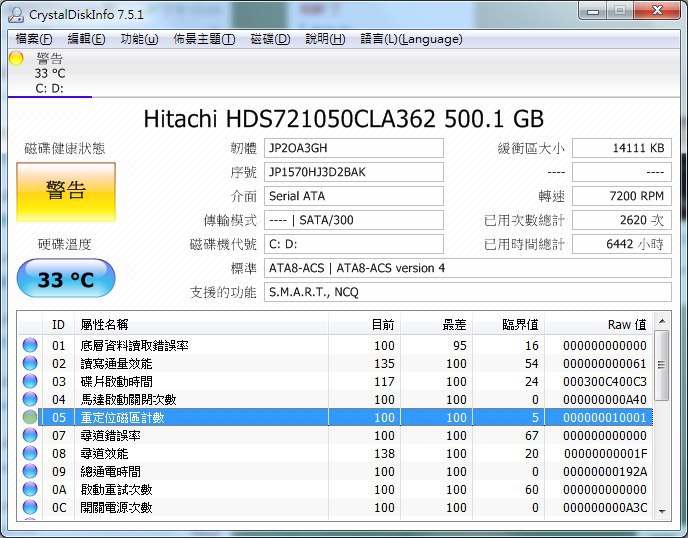
Task: Click the green status orb for attribute 05
Action: [x=30, y=417]
